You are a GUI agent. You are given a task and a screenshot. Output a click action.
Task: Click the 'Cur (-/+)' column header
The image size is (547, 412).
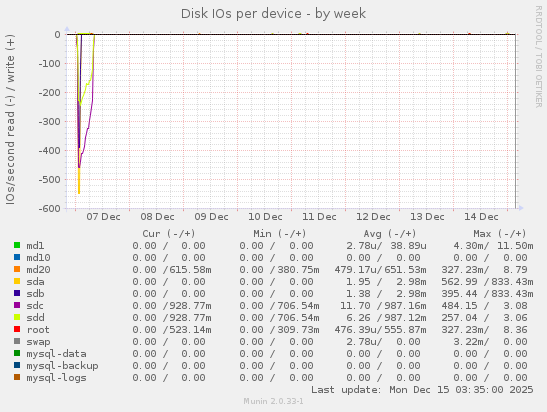pos(168,233)
